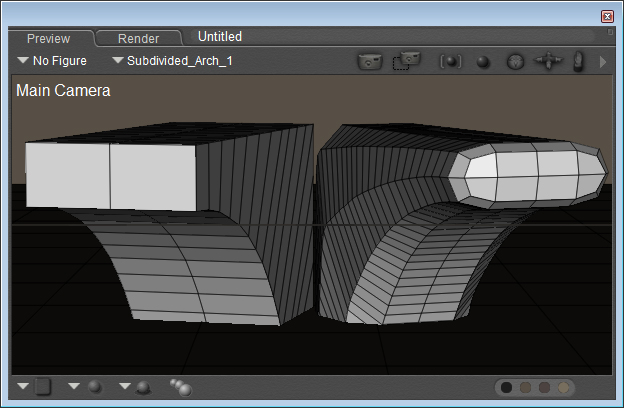Image resolution: width=624 pixels, height=408 pixels.
Task: Click the hand-shaped camera control icon
Action: [x=578, y=61]
